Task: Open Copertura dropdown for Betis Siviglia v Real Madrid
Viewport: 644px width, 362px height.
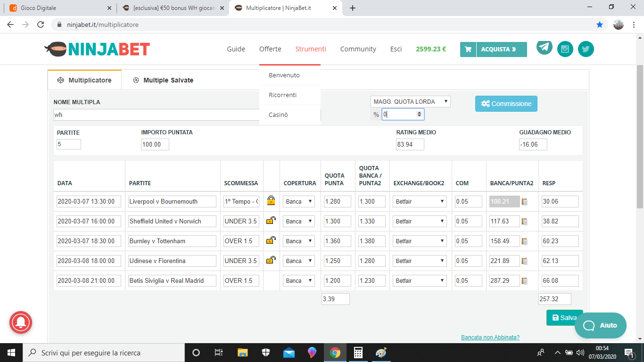Action: (x=299, y=280)
